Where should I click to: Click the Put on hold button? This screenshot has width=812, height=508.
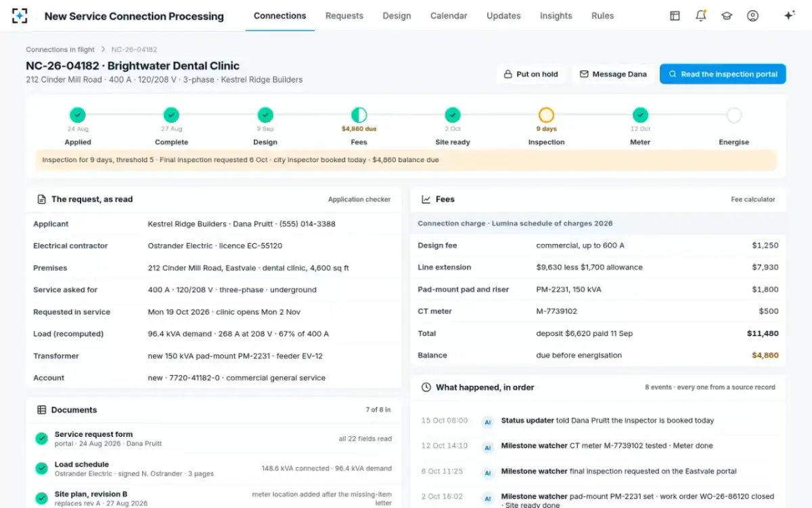coord(531,75)
